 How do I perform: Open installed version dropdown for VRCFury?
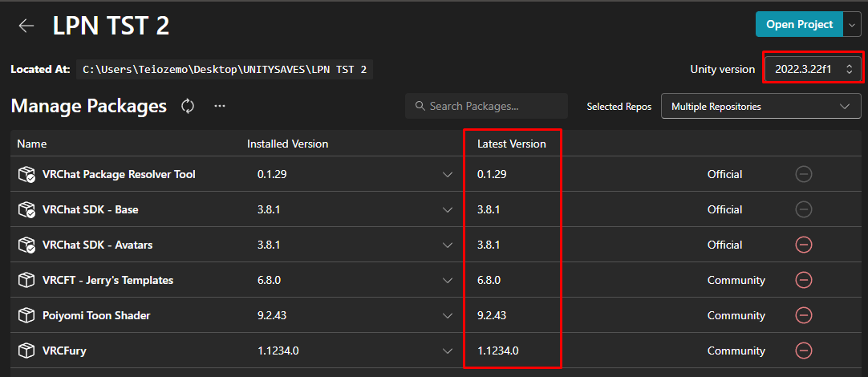pyautogui.click(x=448, y=351)
